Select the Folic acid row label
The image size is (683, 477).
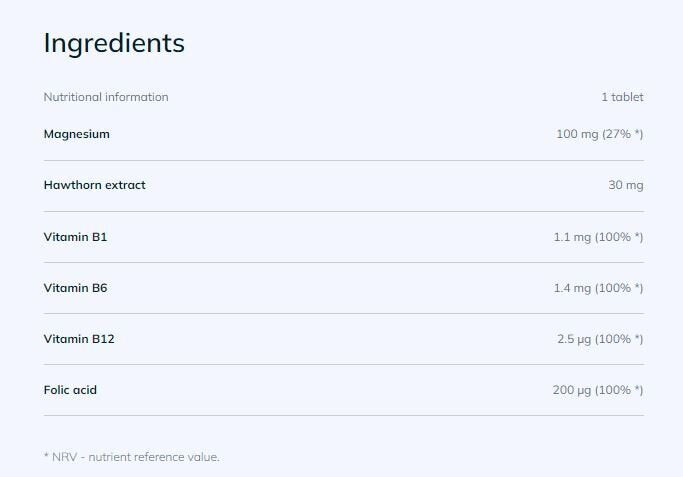point(71,390)
